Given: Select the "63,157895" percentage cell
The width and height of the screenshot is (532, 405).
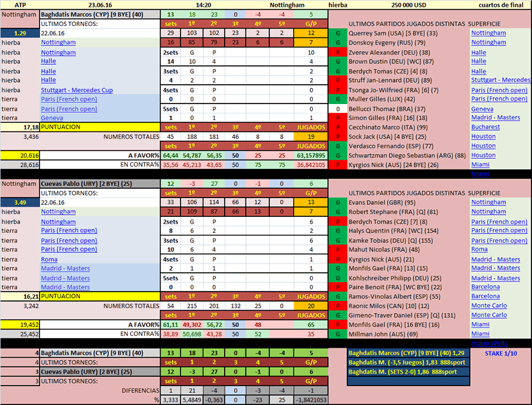Looking at the screenshot, I should pos(311,155).
